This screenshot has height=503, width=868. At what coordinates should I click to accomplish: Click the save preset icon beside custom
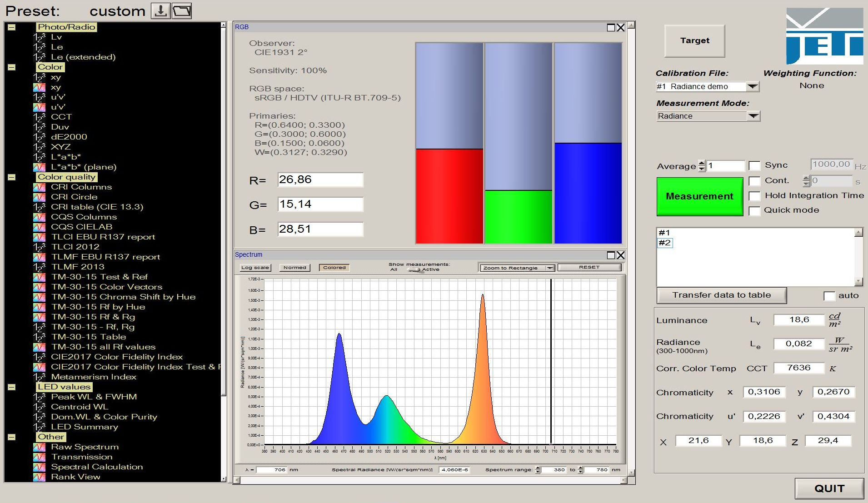point(160,10)
